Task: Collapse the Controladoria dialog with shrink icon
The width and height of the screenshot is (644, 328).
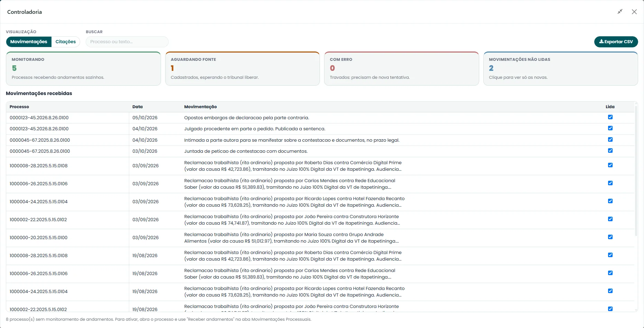Action: (620, 12)
